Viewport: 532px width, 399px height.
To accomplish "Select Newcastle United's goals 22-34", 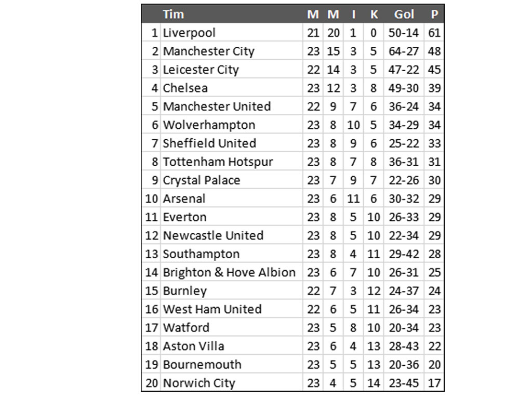I will 404,235.
